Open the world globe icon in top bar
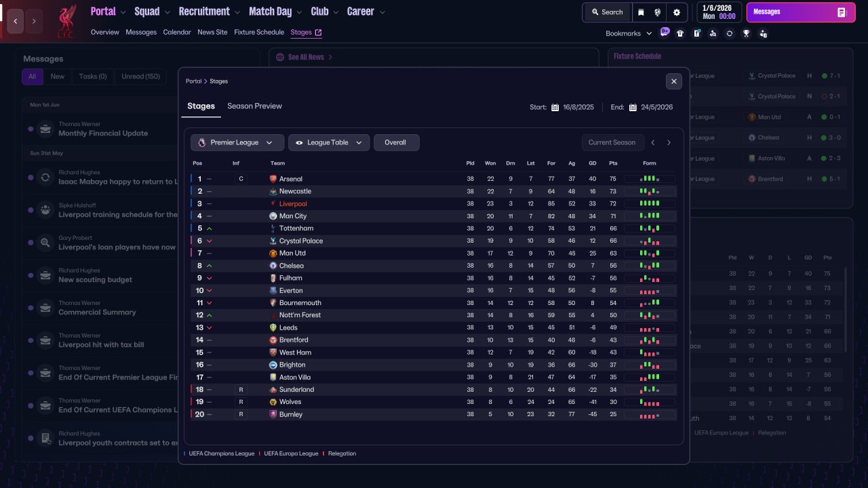 pyautogui.click(x=658, y=12)
